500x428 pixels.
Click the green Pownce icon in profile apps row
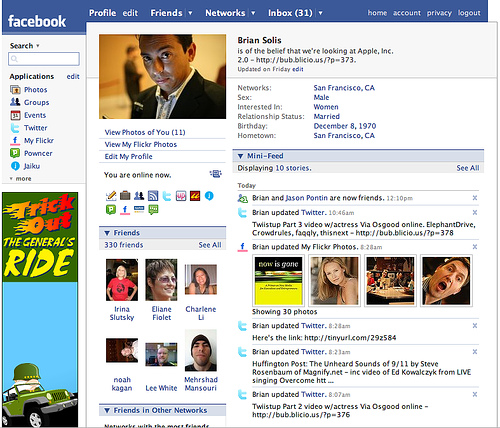click(x=111, y=210)
